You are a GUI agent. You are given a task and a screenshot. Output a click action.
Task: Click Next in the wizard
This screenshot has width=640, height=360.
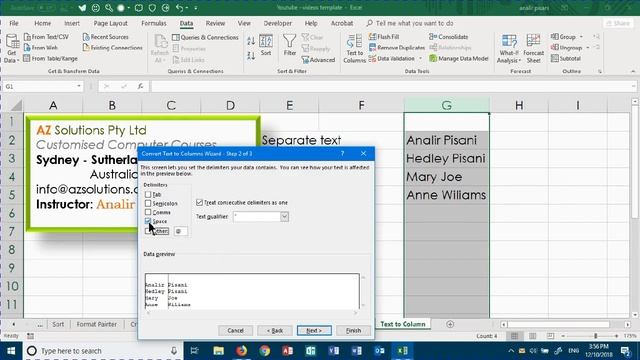pos(314,330)
